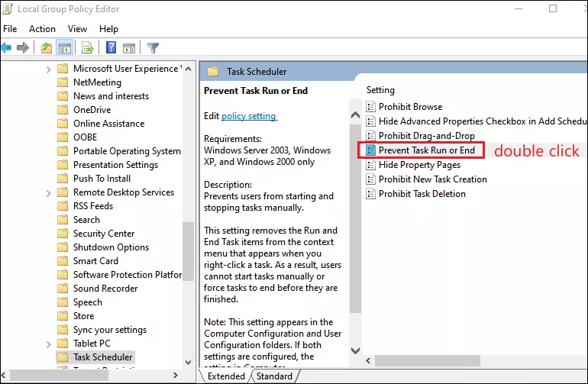Click the policy setting link
Screen dimensions: 588x384
pos(249,116)
